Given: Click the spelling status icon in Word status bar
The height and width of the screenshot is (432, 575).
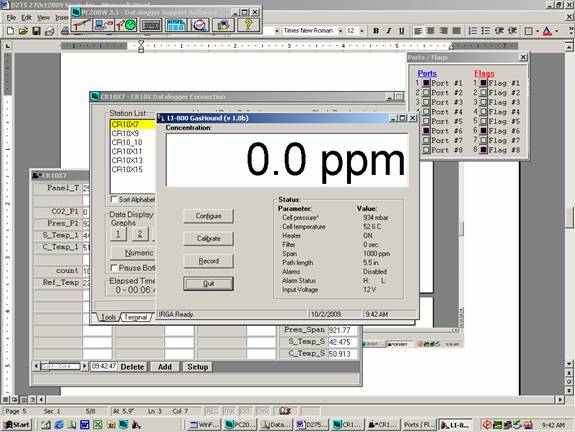Looking at the screenshot, I should pyautogui.click(x=285, y=411).
